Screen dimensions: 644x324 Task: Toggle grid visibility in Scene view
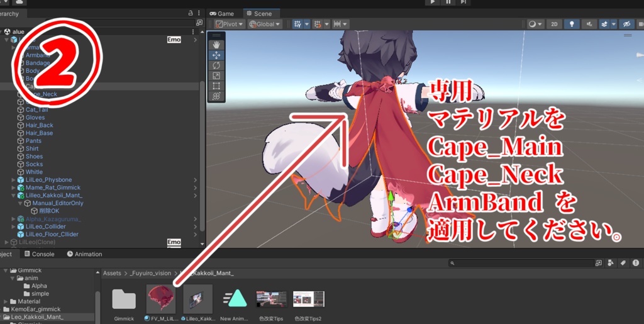point(297,25)
